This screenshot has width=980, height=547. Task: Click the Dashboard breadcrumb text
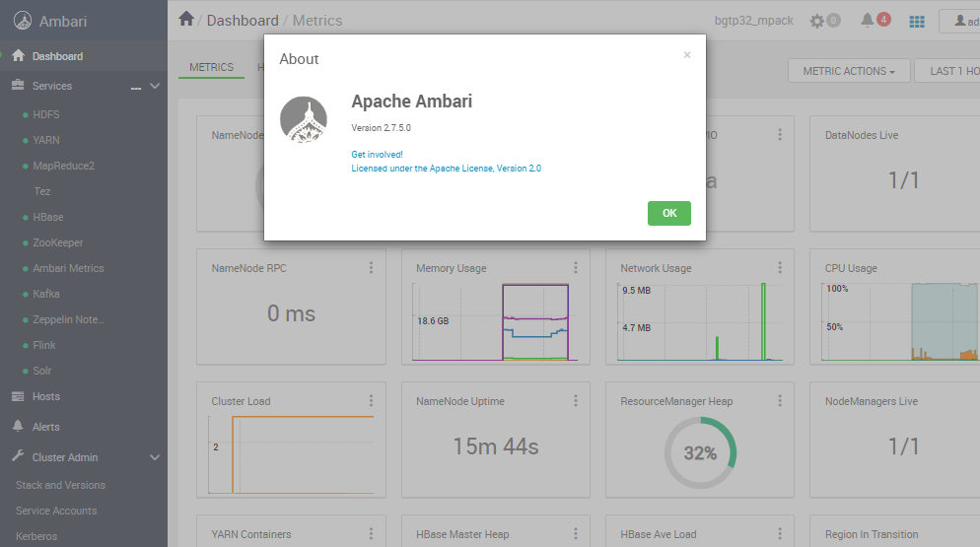coord(243,21)
